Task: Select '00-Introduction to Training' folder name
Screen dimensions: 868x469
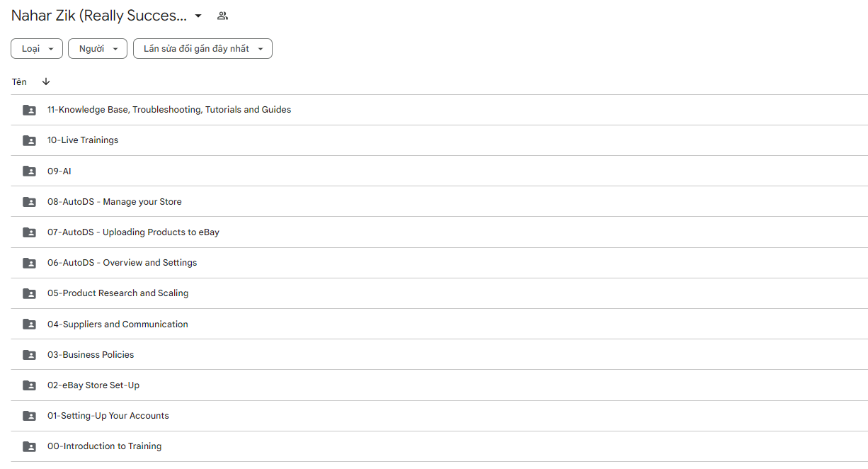Action: 105,446
